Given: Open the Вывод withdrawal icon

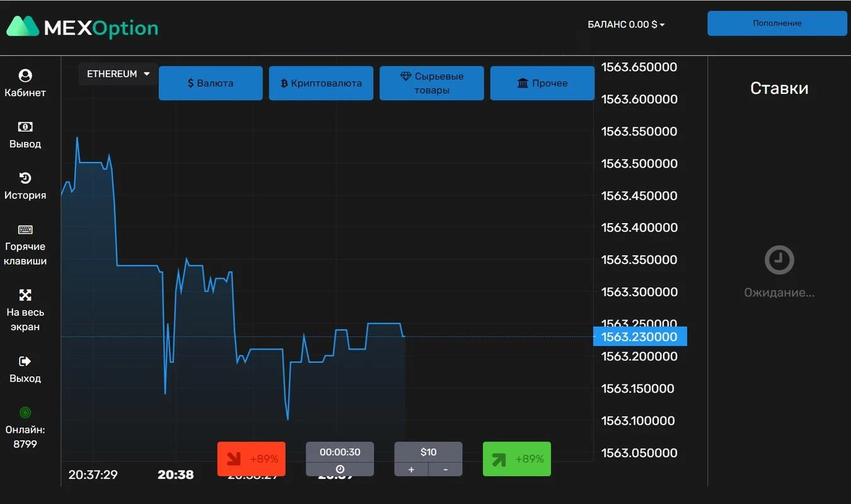Looking at the screenshot, I should coord(25,127).
